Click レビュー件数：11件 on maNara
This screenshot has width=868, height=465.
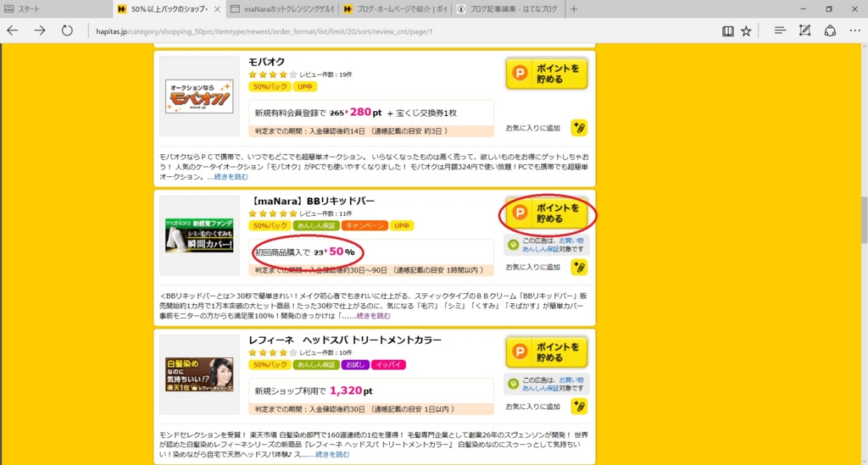325,213
